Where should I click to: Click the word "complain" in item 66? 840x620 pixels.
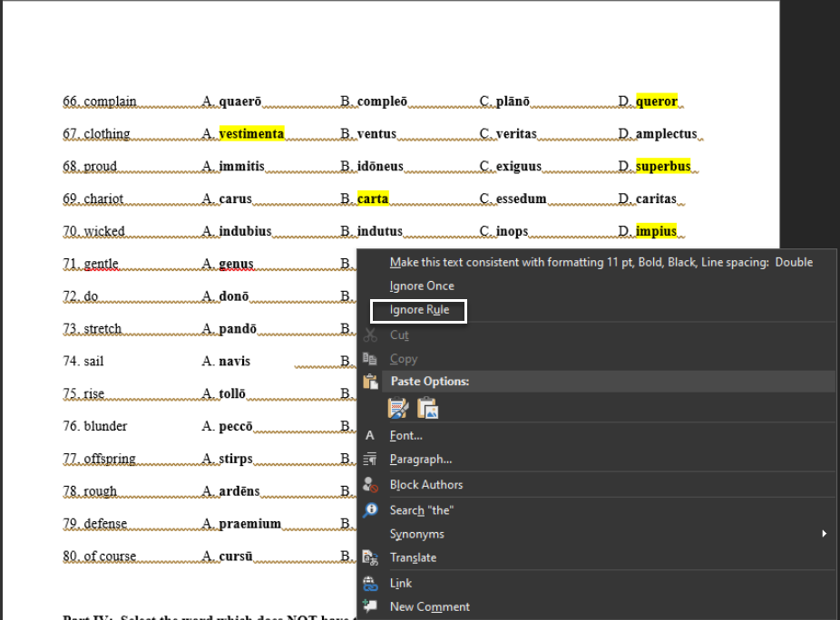(x=110, y=102)
